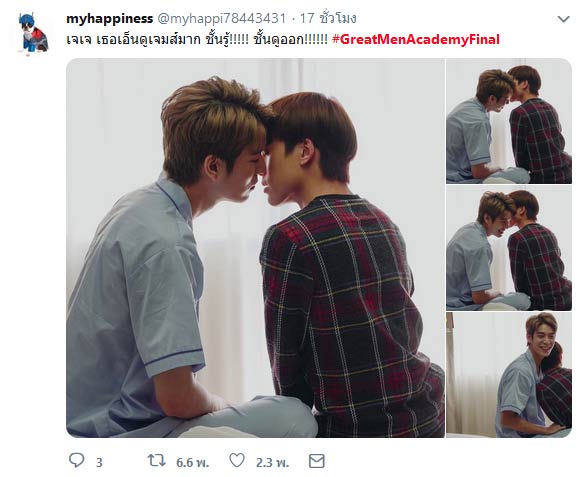Click the 6.6 พ. retweet count
The image size is (582, 477).
coord(192,463)
